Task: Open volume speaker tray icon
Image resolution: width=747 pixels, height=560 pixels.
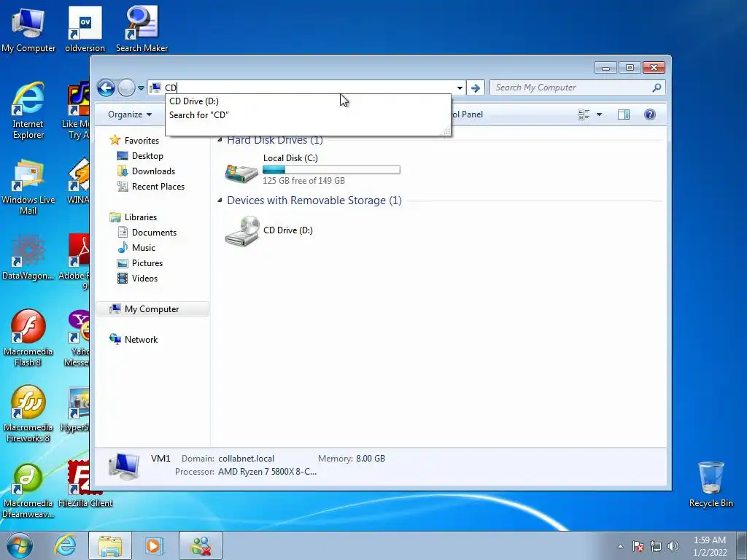Action: pos(673,547)
